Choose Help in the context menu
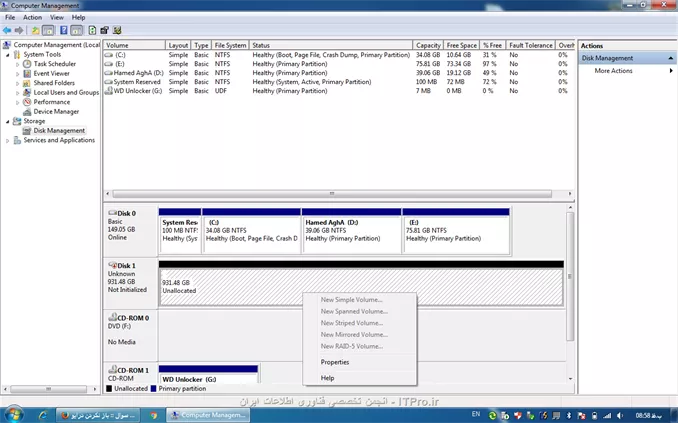The image size is (678, 423). tap(360, 378)
